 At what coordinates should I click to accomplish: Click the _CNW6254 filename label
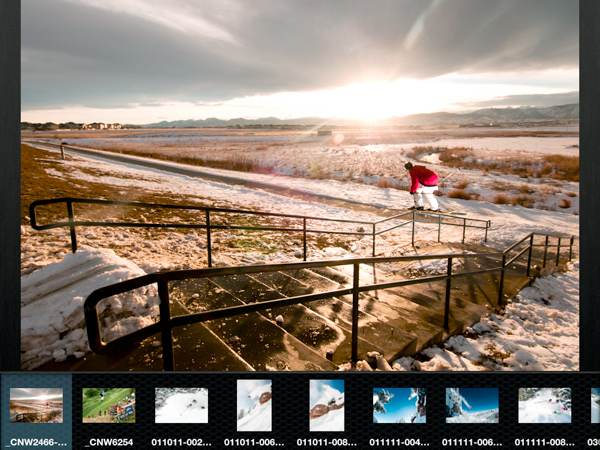click(x=108, y=441)
